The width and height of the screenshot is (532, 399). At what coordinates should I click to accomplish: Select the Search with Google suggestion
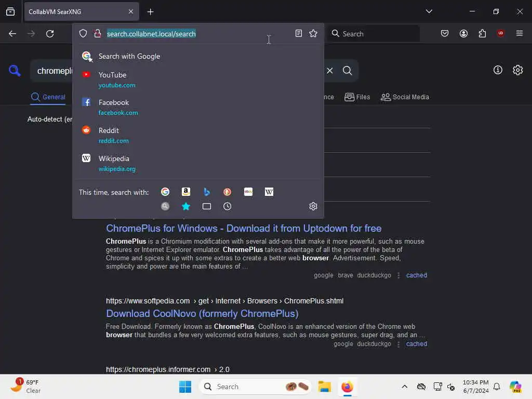pyautogui.click(x=198, y=56)
